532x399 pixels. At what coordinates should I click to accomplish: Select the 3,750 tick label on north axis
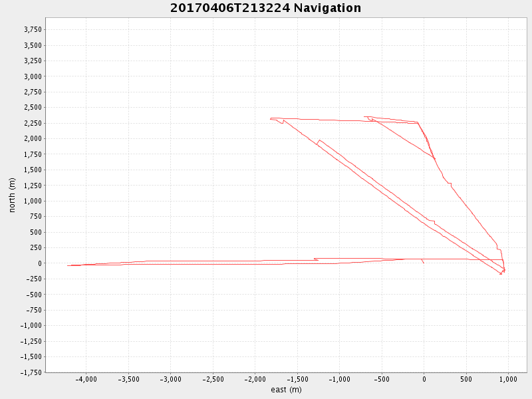pyautogui.click(x=33, y=30)
